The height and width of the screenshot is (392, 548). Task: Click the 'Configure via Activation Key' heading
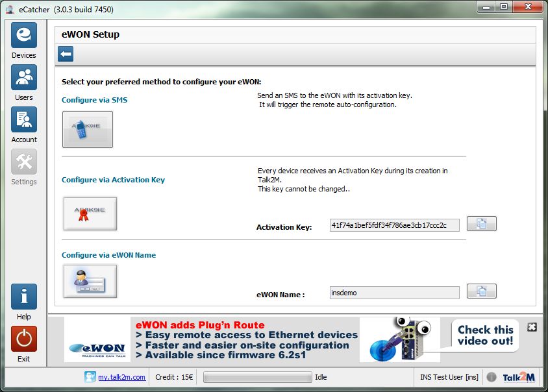(x=113, y=180)
